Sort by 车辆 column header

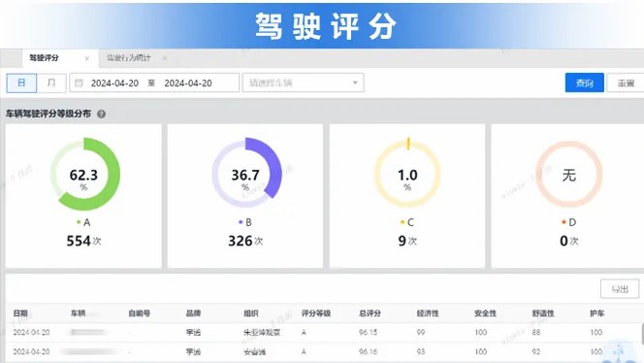point(78,313)
